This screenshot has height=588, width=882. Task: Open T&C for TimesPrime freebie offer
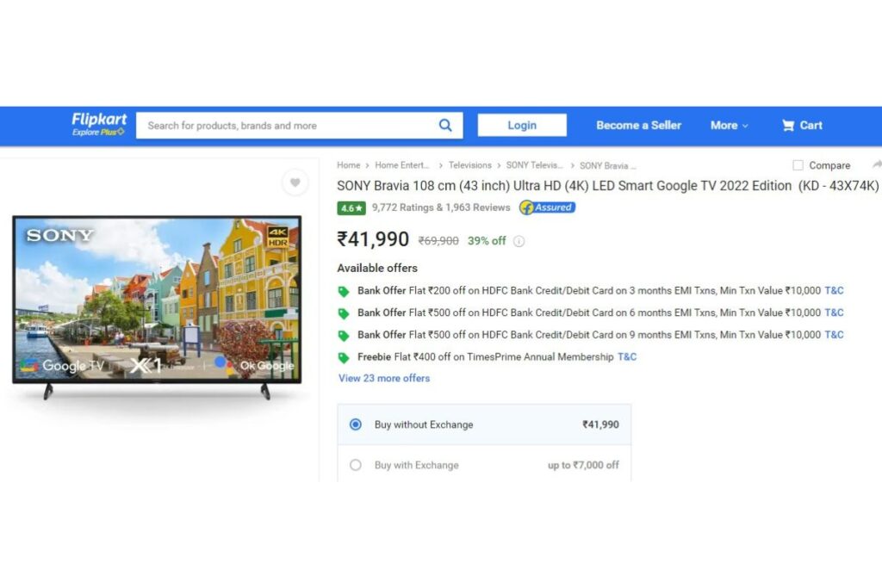(627, 357)
